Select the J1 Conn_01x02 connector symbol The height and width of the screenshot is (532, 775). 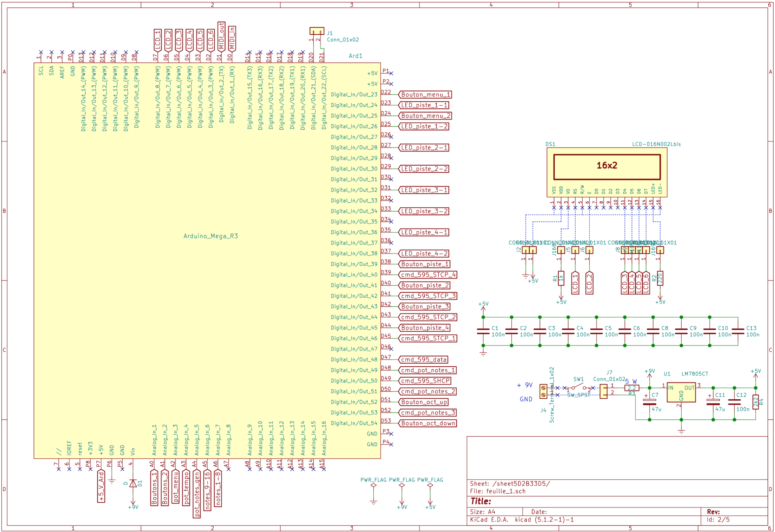click(317, 31)
